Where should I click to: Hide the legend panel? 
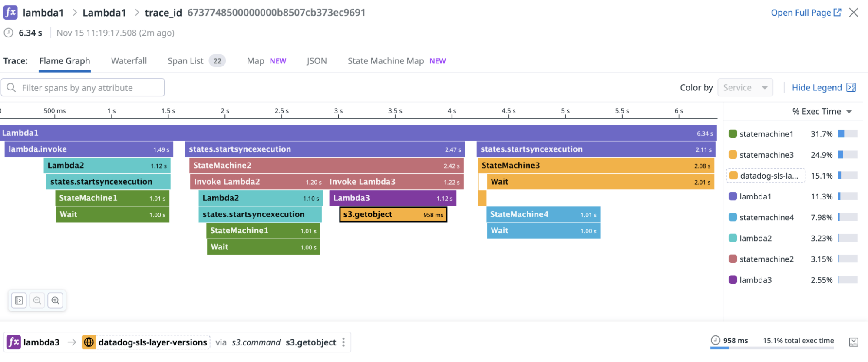823,88
